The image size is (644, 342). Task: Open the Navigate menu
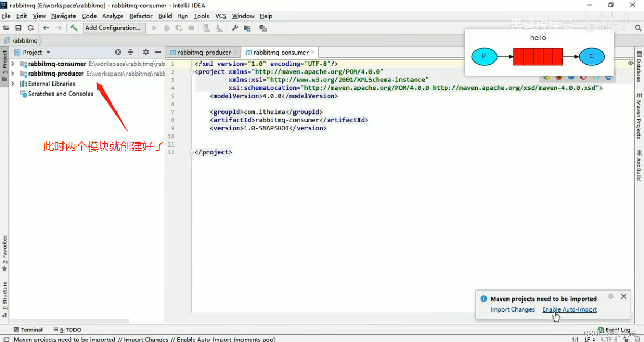pos(64,16)
